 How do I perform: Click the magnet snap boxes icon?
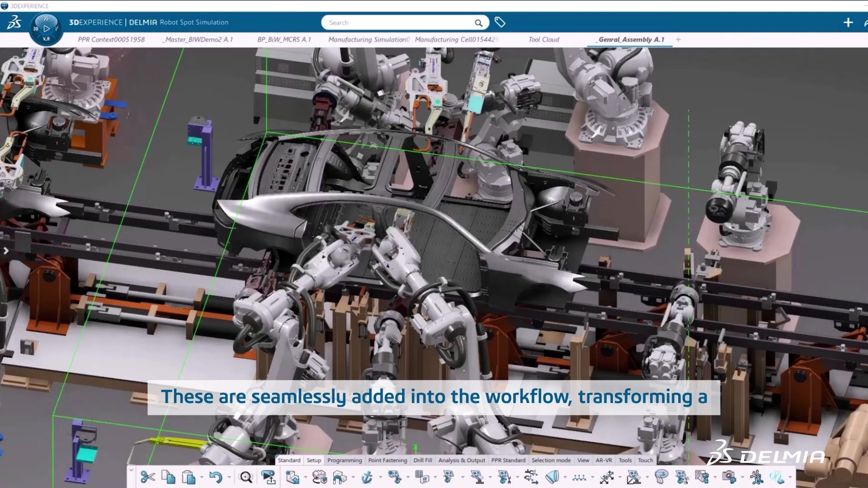[340, 477]
